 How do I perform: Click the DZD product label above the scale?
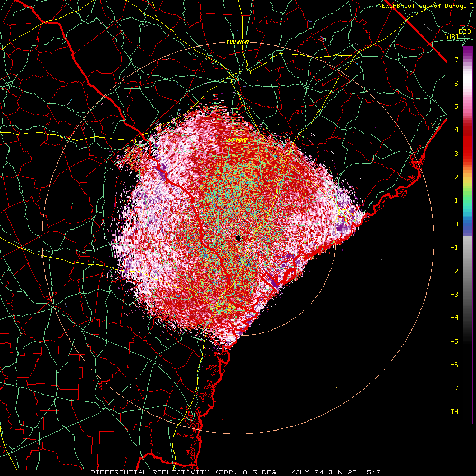pos(464,31)
